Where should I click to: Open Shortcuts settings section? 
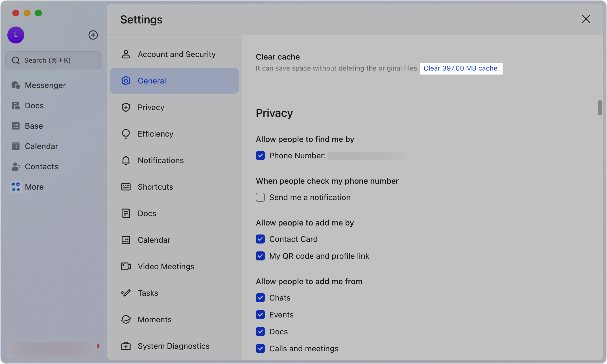click(x=155, y=187)
